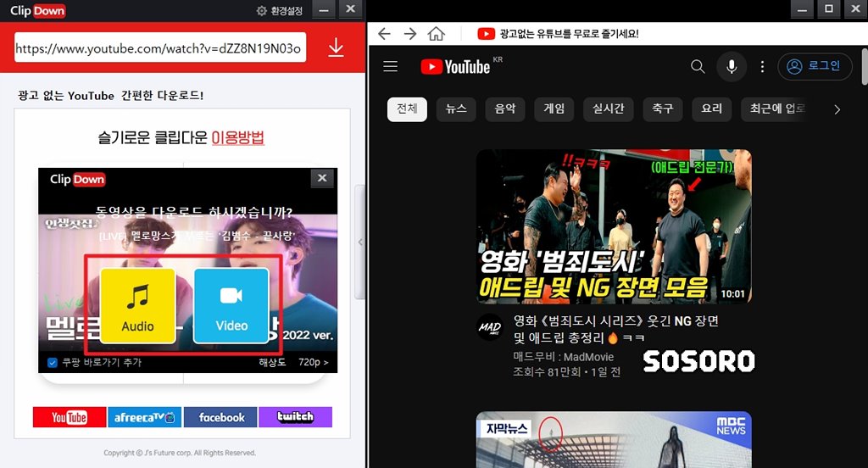Screen dimensions: 868x468
Task: Click the MAD channel avatar icon
Action: click(490, 327)
